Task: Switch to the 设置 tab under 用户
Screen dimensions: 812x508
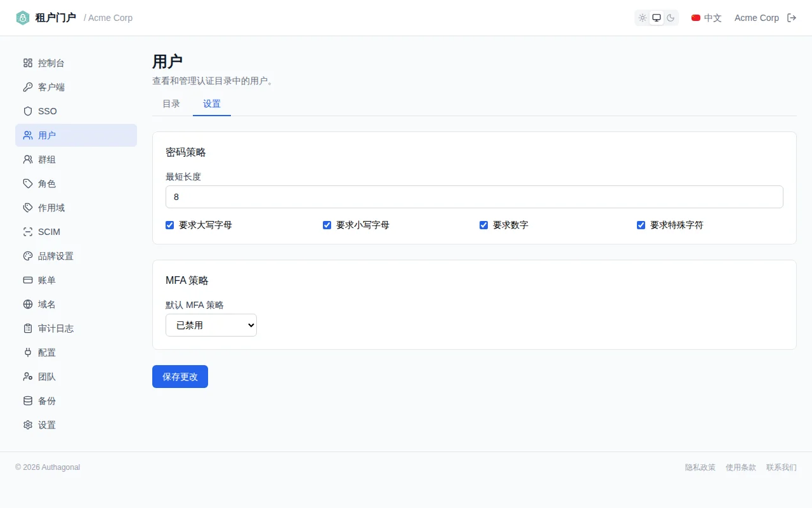Action: click(212, 104)
